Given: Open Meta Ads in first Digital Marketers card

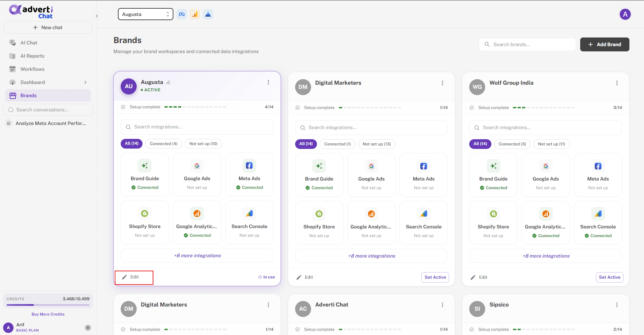Looking at the screenshot, I should pos(424,175).
